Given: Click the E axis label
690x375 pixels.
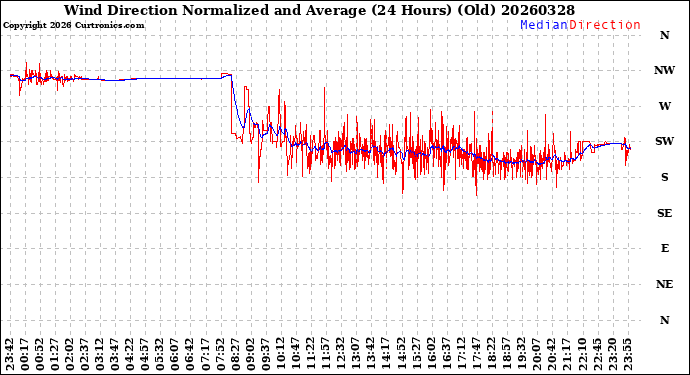Looking at the screenshot, I should coord(664,248).
